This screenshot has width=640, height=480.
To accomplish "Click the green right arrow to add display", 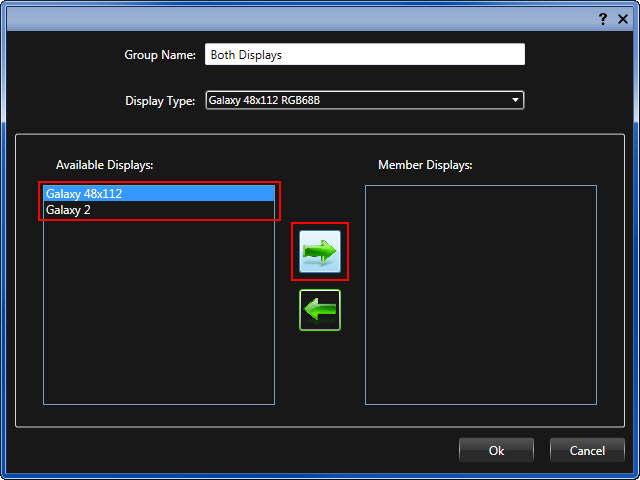I will [x=320, y=251].
